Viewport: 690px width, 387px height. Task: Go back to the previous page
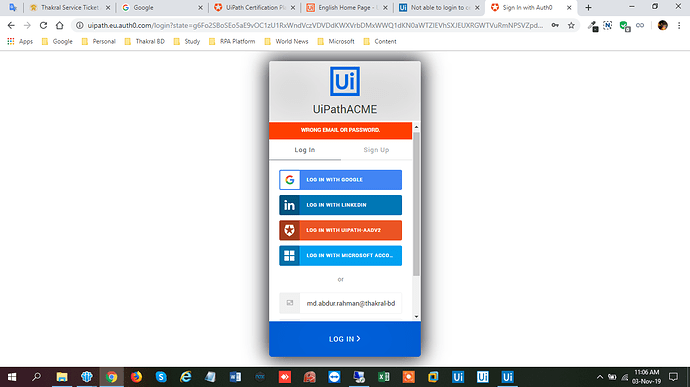pyautogui.click(x=11, y=26)
